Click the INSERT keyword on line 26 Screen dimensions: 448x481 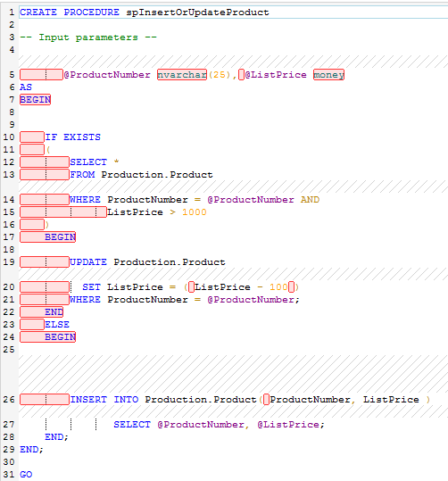(88, 400)
